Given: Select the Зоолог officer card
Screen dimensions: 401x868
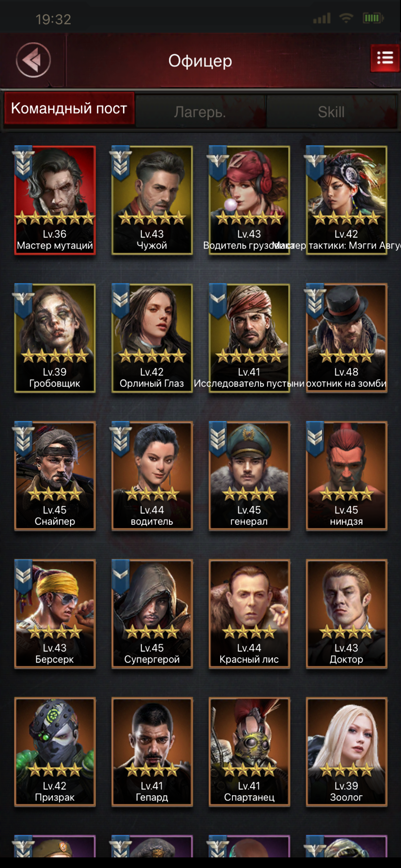Looking at the screenshot, I should click(347, 752).
